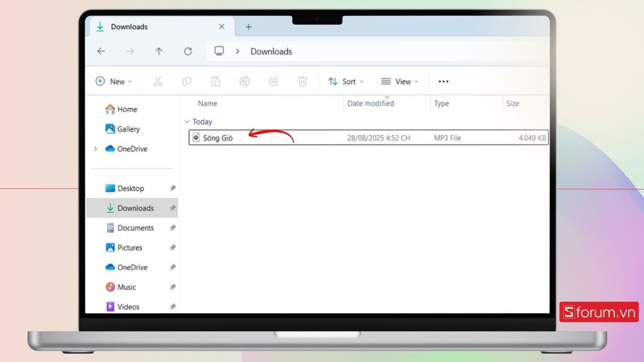This screenshot has height=362, width=644.
Task: Sort by the Name column header
Action: (208, 104)
